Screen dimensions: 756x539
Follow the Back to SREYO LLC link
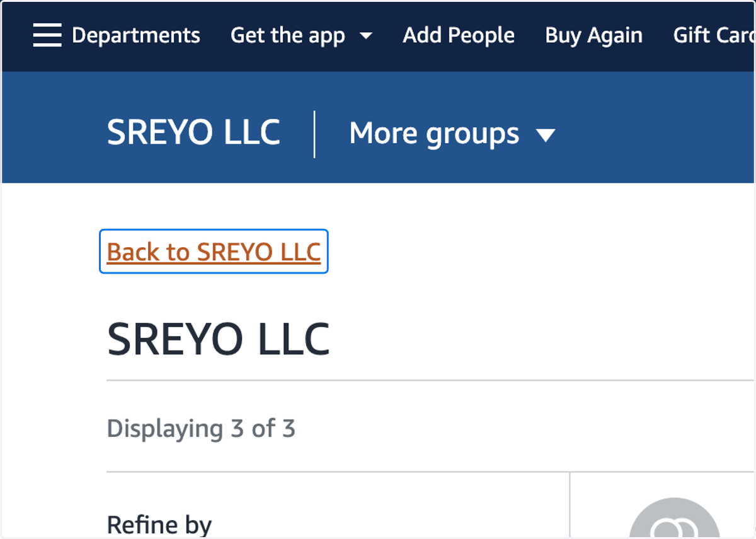click(x=214, y=252)
